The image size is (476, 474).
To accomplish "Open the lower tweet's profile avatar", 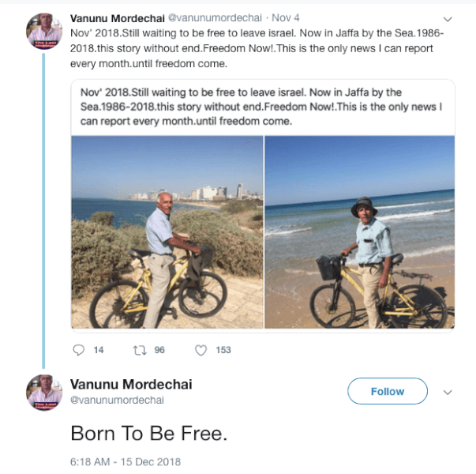I will pyautogui.click(x=44, y=392).
